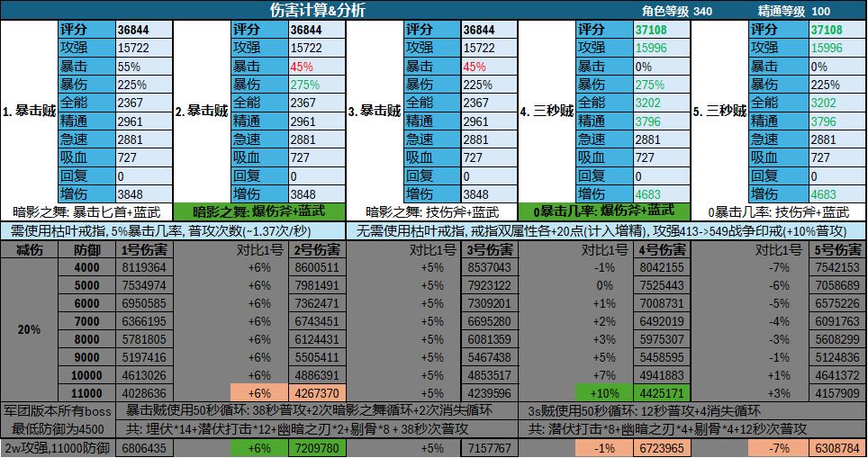Select the 4. 三秒贼 build label
Image resolution: width=868 pixels, height=458 pixels.
pyautogui.click(x=547, y=112)
